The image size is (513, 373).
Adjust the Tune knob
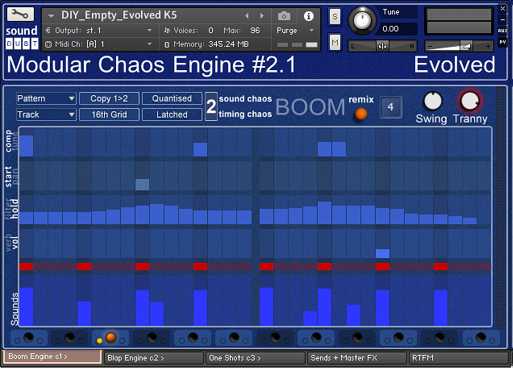click(363, 21)
